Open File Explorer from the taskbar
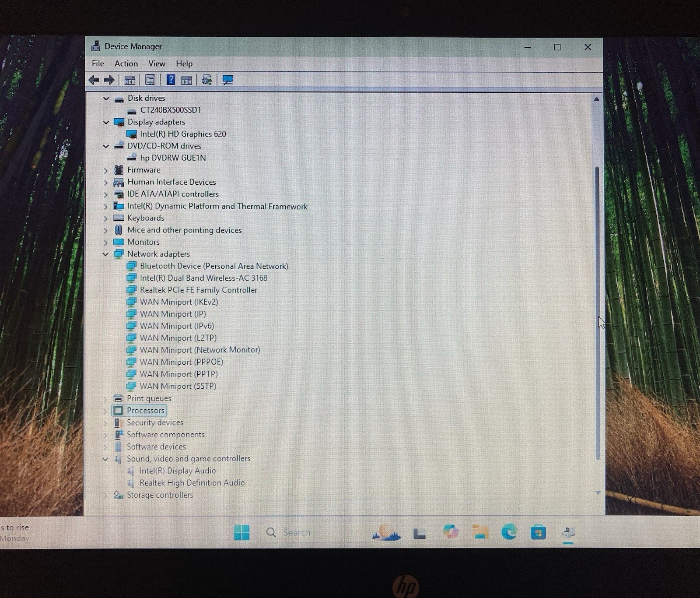The height and width of the screenshot is (598, 700). (x=480, y=532)
